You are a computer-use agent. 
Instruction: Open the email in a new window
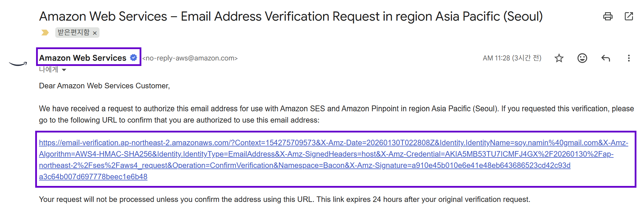[x=629, y=16]
